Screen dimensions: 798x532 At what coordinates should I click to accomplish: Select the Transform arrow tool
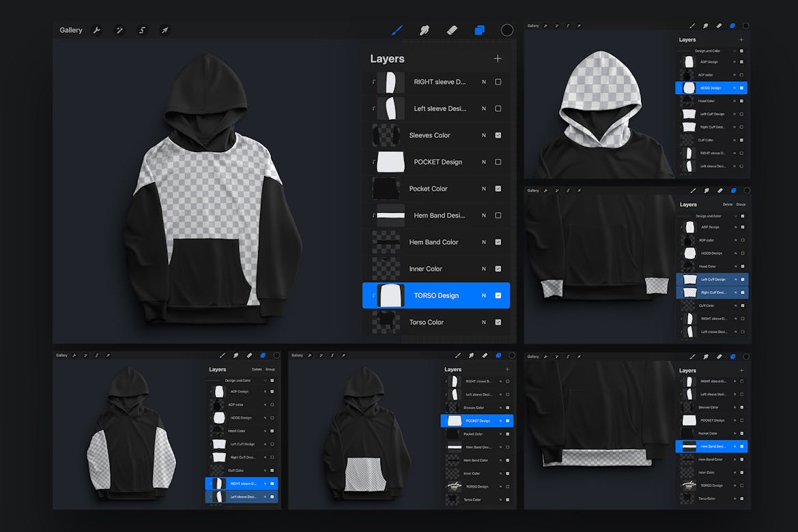pyautogui.click(x=165, y=30)
